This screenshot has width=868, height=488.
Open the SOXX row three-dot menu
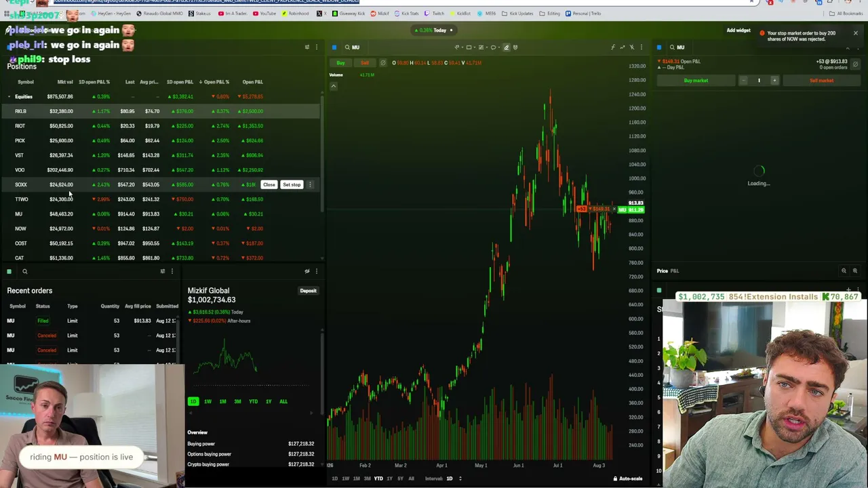310,185
